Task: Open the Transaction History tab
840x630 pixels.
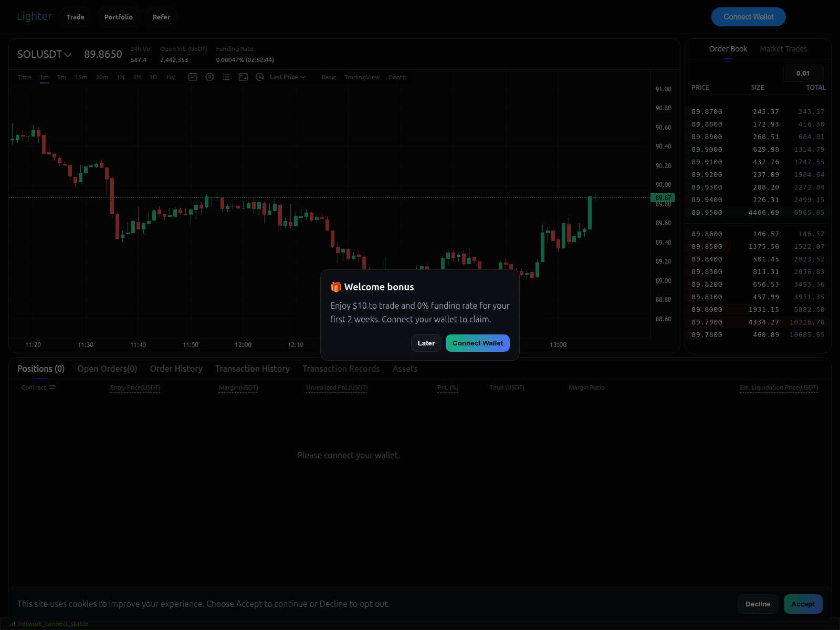Action: pos(253,369)
